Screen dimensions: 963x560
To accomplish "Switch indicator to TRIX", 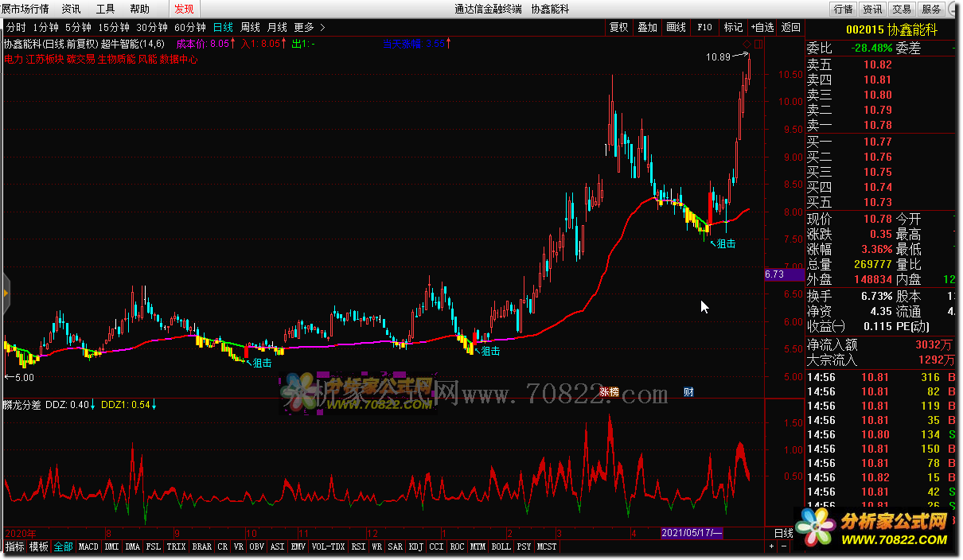I will (x=177, y=547).
